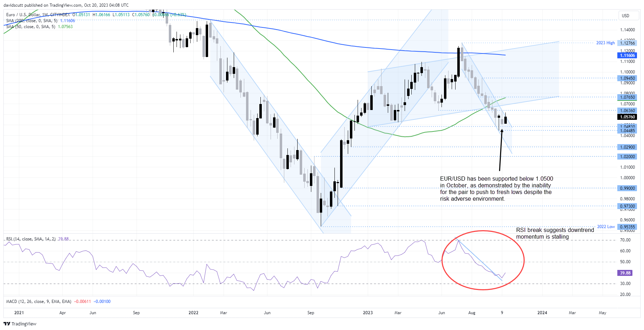Select the MACD (12, 26, close) legend
Screen dimensions: 644x330
coord(39,302)
